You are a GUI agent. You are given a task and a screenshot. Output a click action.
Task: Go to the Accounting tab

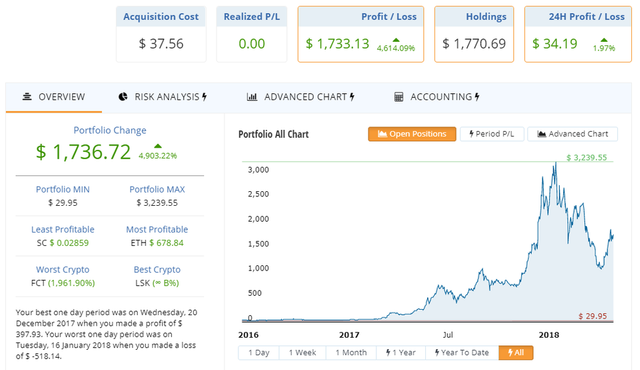pyautogui.click(x=436, y=97)
